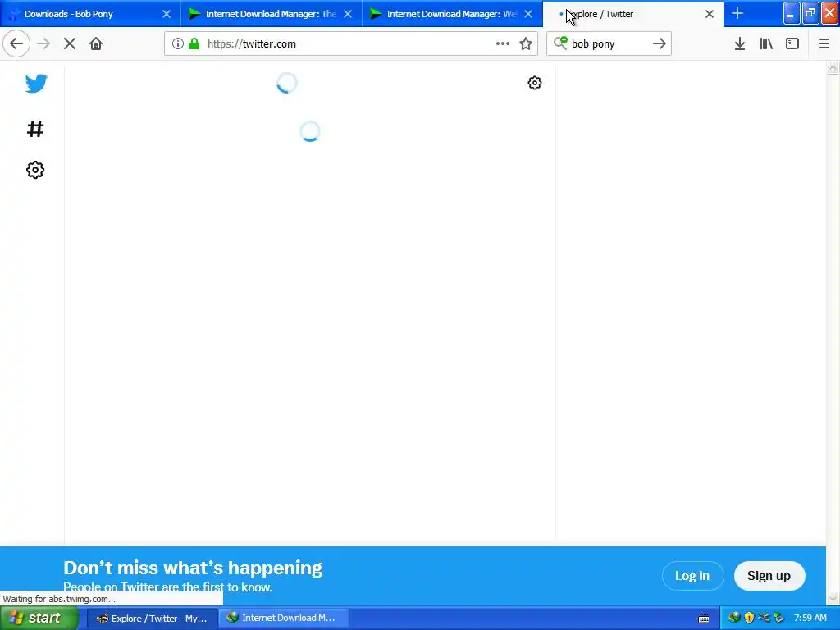Click the 7:59 AM clock
840x630 pixels.
(810, 619)
